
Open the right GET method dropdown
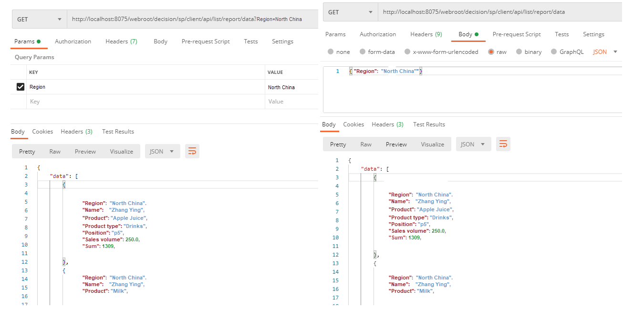[x=350, y=12]
